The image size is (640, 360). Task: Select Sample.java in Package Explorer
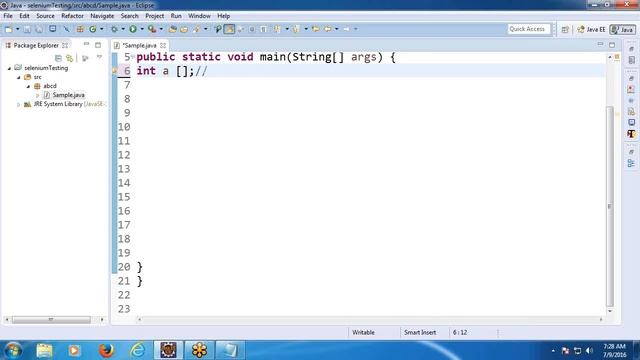pyautogui.click(x=68, y=95)
